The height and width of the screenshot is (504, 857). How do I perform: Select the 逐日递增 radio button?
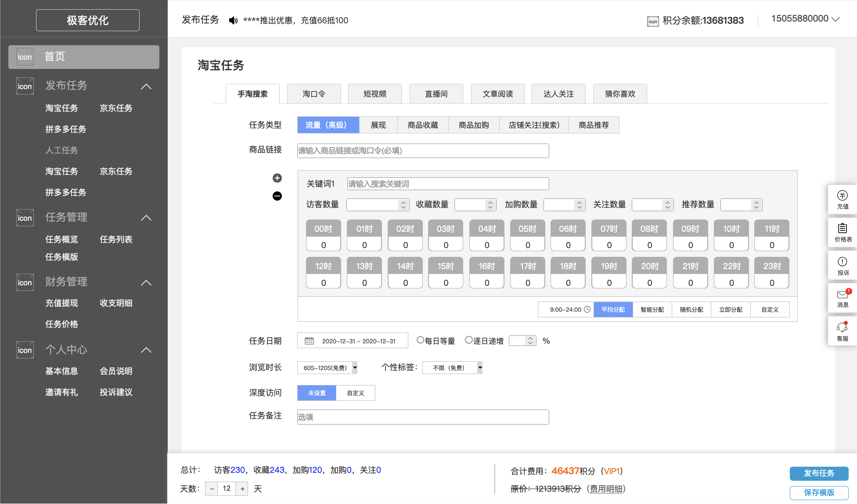pyautogui.click(x=468, y=340)
